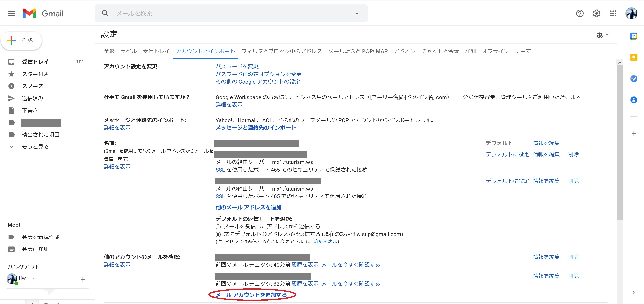Click メール アカウントを追加する link
This screenshot has height=304, width=644.
(251, 295)
